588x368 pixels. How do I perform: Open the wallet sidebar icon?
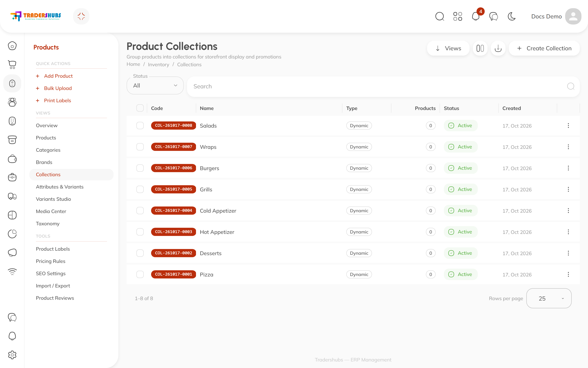(x=12, y=159)
